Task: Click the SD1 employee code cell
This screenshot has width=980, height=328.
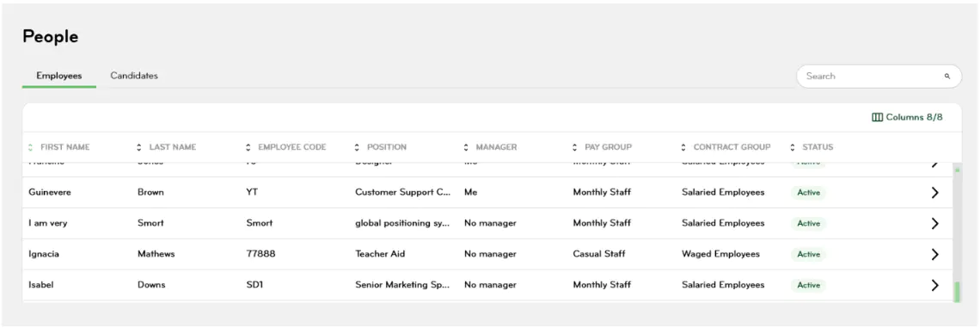Action: click(x=254, y=284)
